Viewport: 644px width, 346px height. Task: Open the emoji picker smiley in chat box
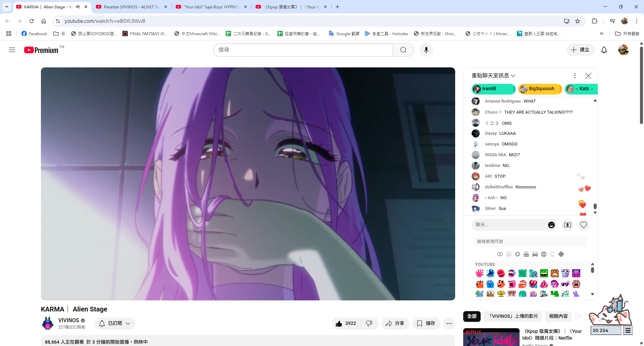(551, 225)
